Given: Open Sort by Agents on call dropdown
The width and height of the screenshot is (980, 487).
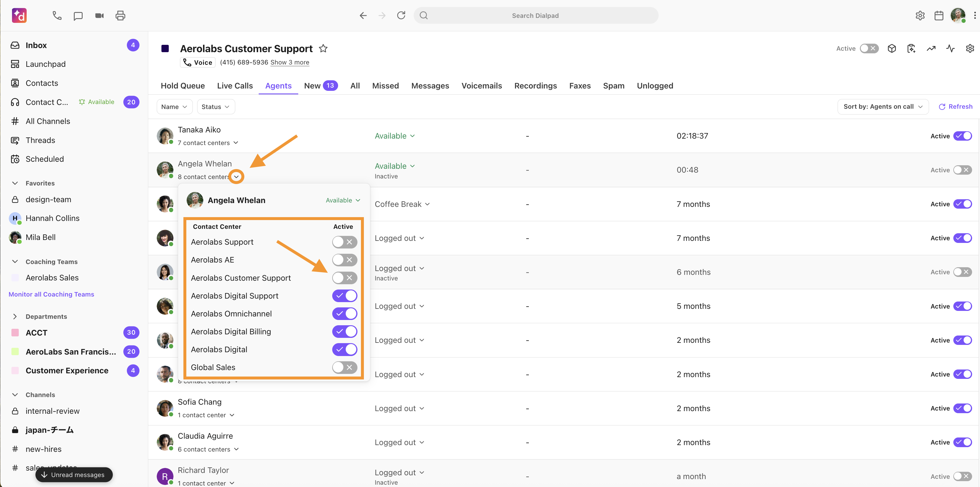Looking at the screenshot, I should 883,107.
